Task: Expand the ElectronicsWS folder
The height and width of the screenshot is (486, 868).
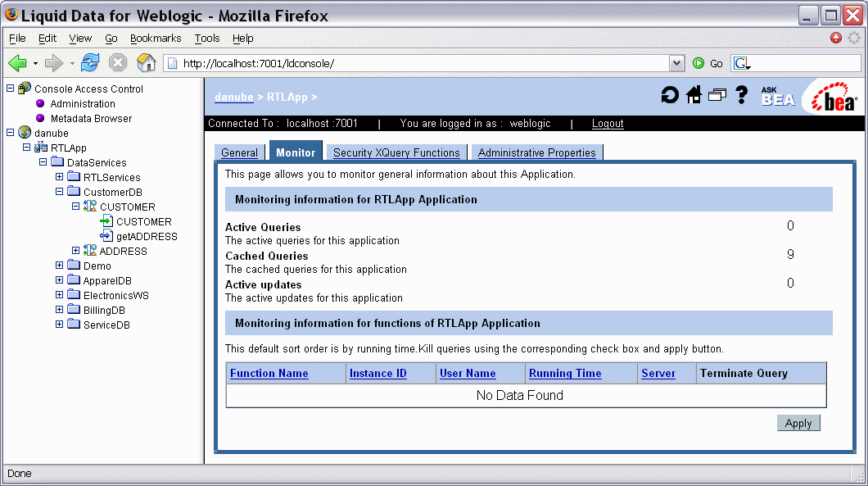Action: pos(59,295)
